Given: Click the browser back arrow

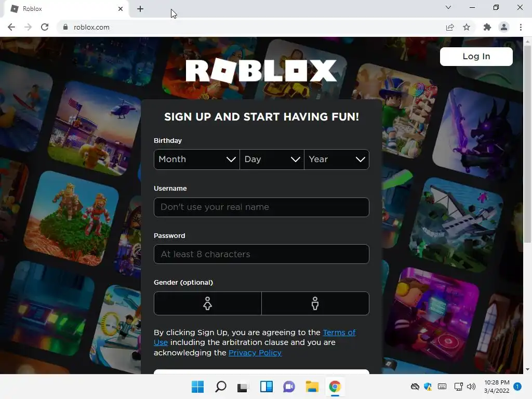Looking at the screenshot, I should [x=11, y=27].
